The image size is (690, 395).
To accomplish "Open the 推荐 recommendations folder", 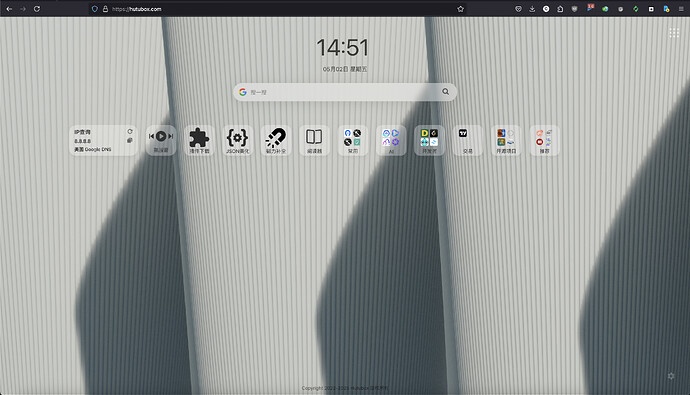I will click(x=544, y=140).
